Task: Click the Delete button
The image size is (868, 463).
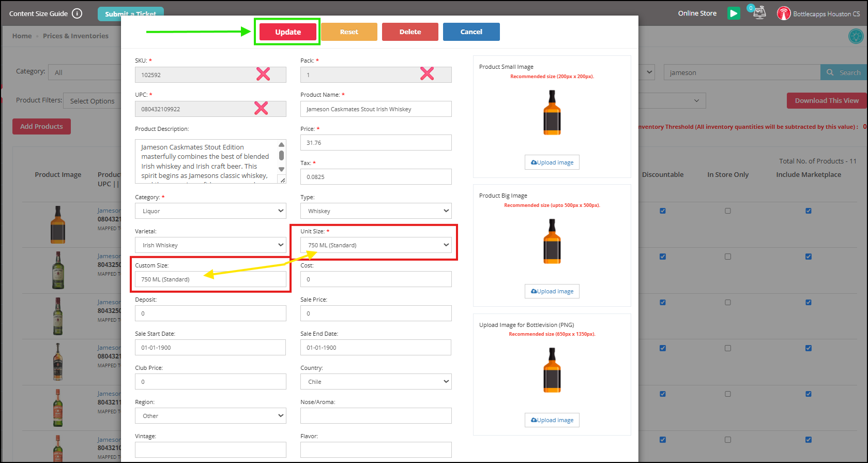Action: click(410, 32)
